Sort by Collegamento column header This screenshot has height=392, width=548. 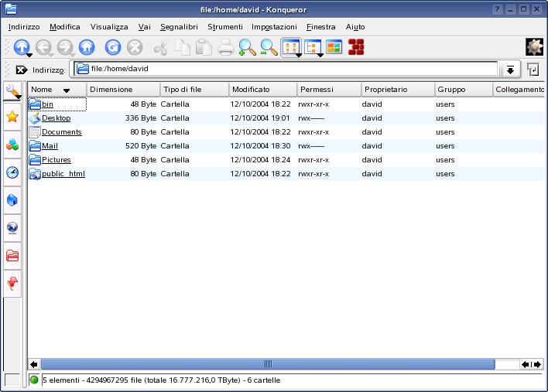tap(519, 90)
